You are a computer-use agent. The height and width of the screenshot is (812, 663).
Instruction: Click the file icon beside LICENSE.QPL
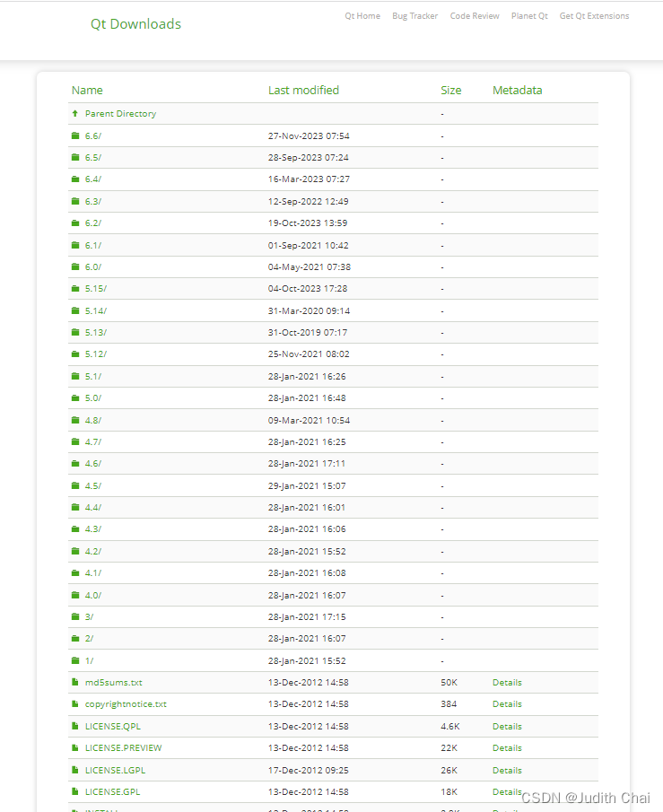tap(75, 726)
